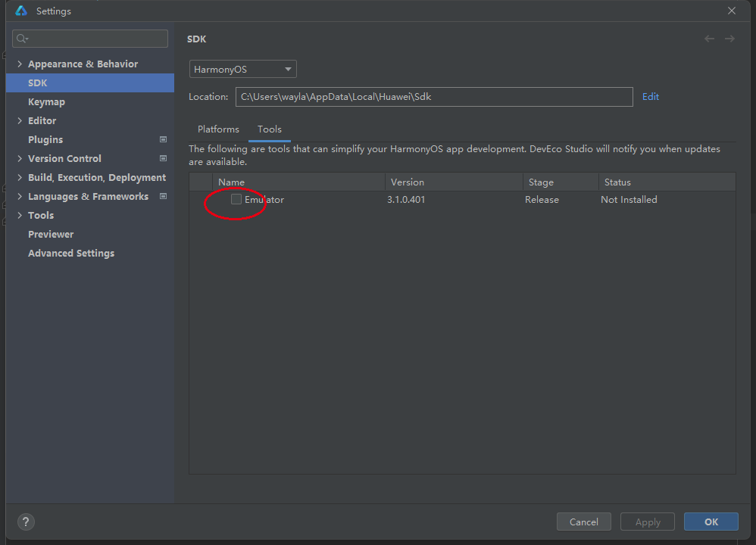The height and width of the screenshot is (545, 756).
Task: Click the Release stage cell
Action: [542, 200]
